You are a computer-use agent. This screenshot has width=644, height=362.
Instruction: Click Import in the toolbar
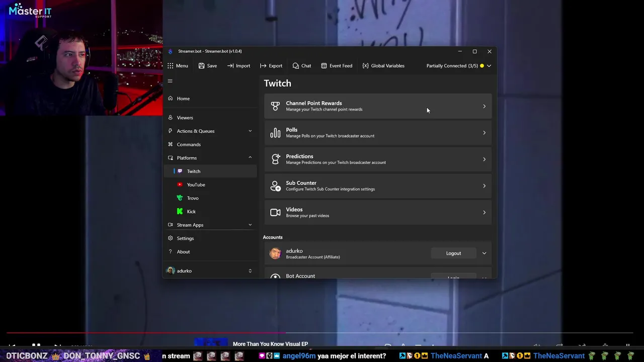(238, 66)
